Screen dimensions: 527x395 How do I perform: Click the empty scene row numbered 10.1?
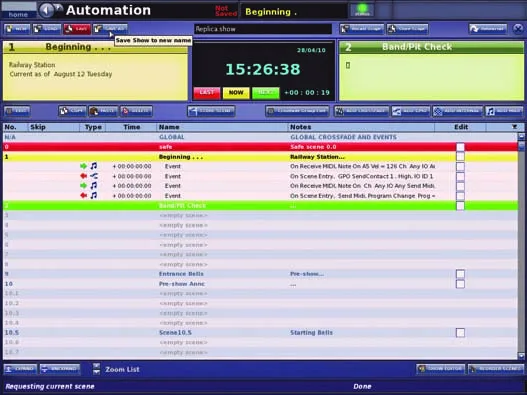[260, 293]
